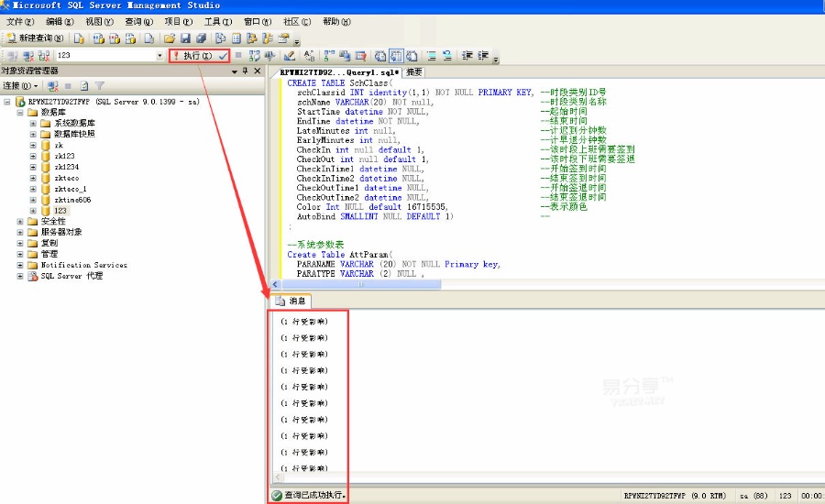
Task: Open the 查询 (Query) menu
Action: (x=139, y=22)
